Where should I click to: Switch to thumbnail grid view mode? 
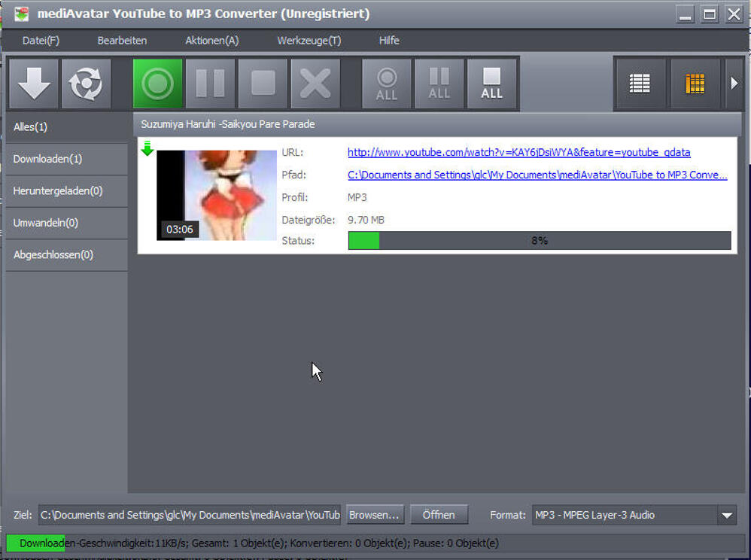tap(695, 84)
